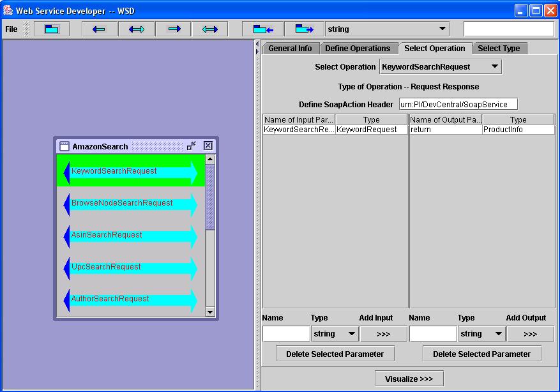Click the AmazonSearch scrollbar up arrow

click(210, 159)
